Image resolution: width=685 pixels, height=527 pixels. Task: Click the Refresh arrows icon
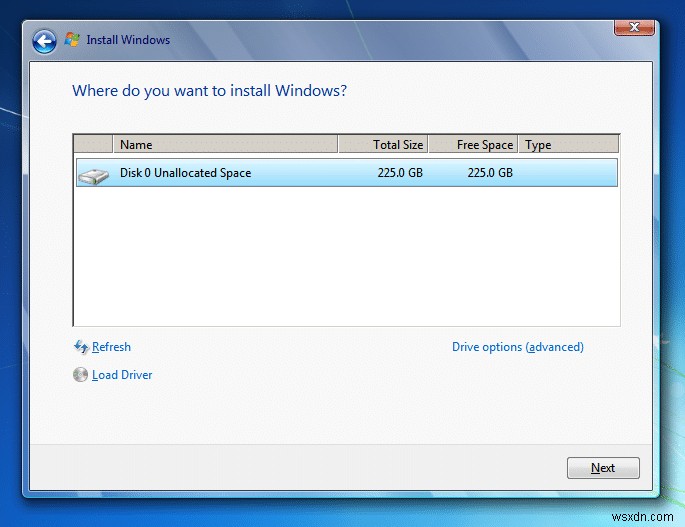pos(81,347)
